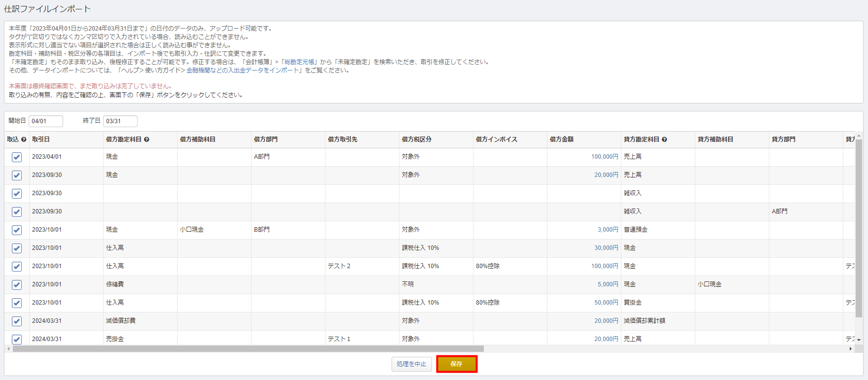The height and width of the screenshot is (380, 868).
Task: Click the 開始日 start date field
Action: pyautogui.click(x=46, y=121)
